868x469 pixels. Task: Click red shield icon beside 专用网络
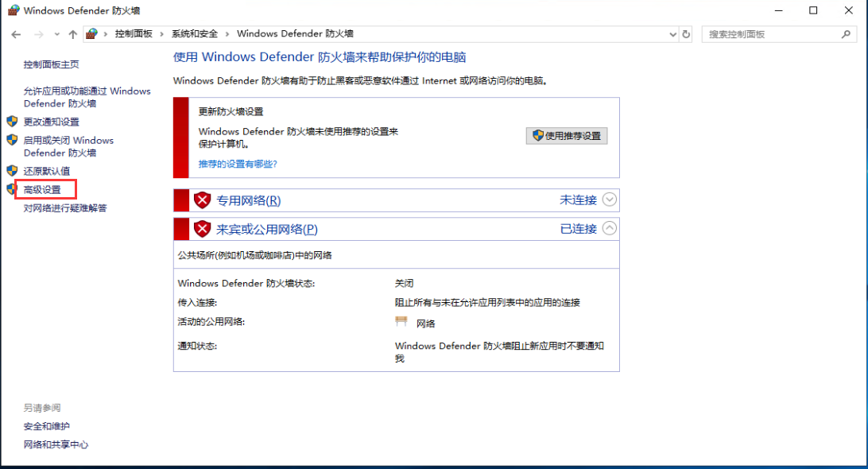click(x=202, y=200)
